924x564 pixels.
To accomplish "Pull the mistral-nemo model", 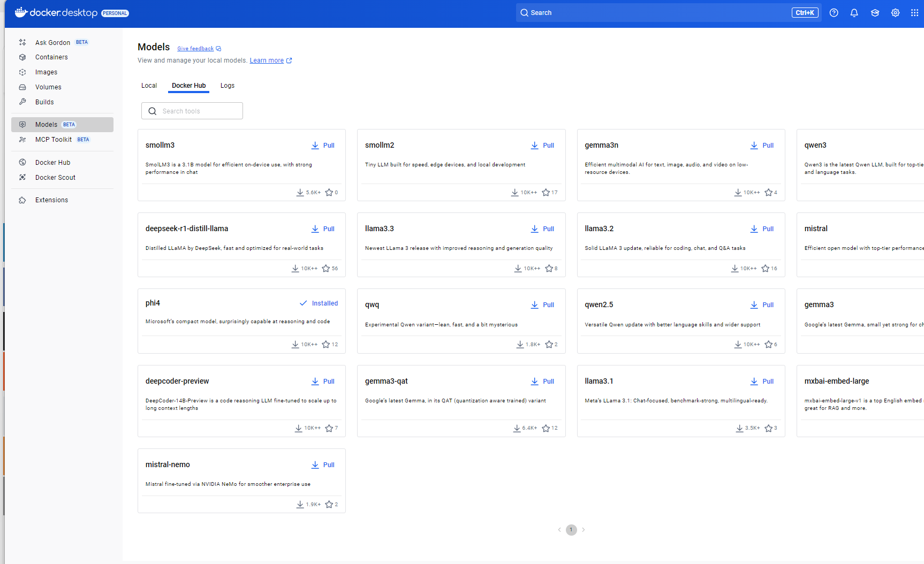I will [323, 465].
